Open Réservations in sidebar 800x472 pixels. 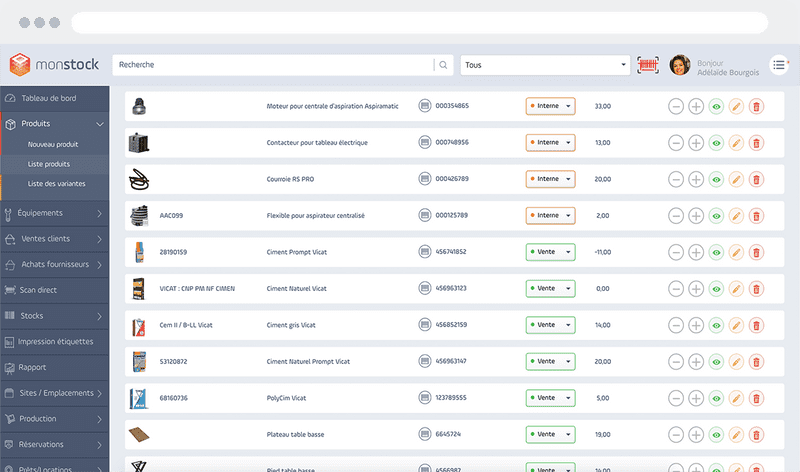pyautogui.click(x=55, y=444)
